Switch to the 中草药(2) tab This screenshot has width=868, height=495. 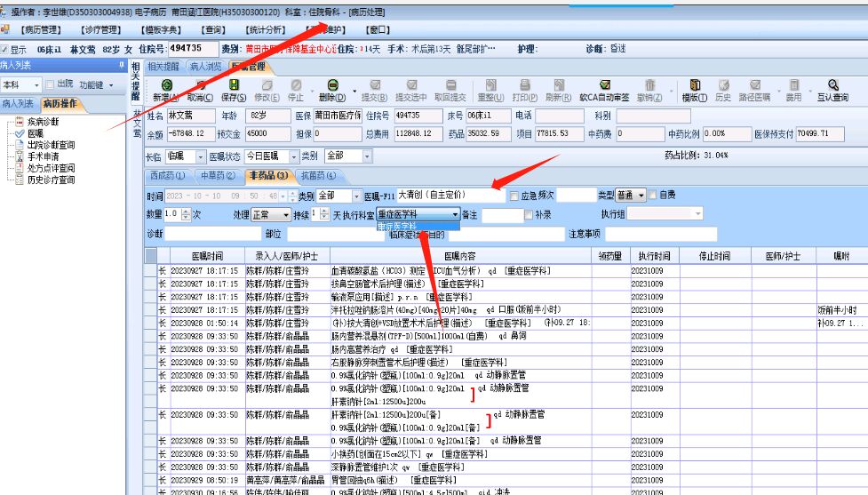[218, 176]
